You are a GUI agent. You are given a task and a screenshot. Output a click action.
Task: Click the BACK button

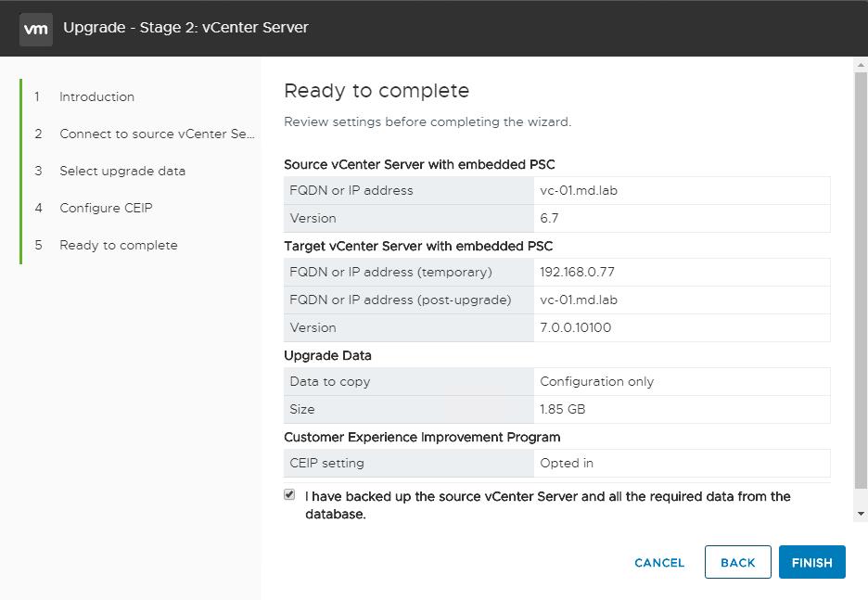737,562
